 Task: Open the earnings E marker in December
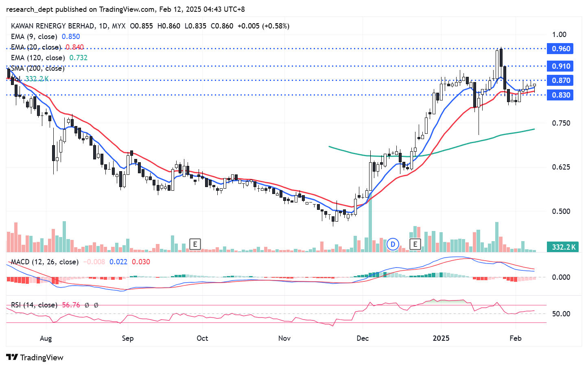click(415, 244)
